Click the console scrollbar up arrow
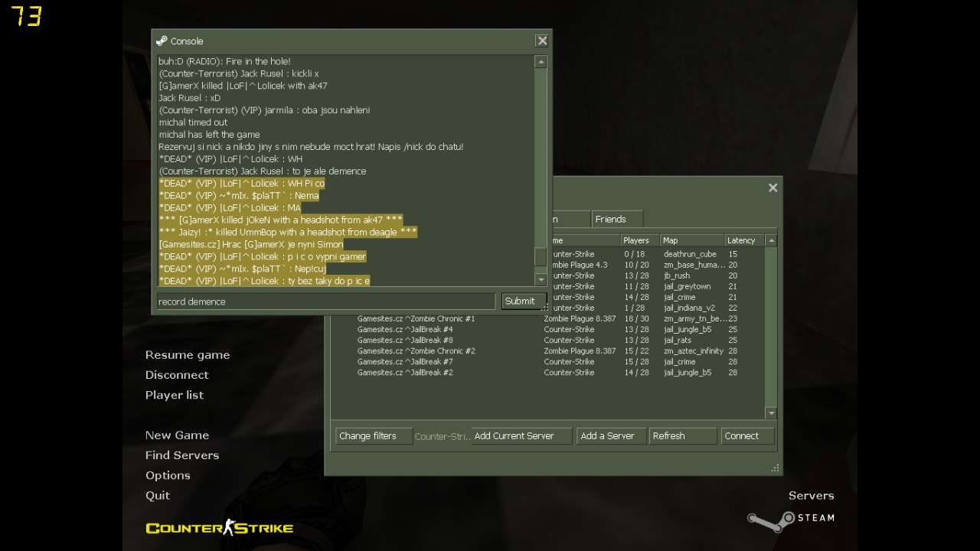980x551 pixels. [x=541, y=62]
